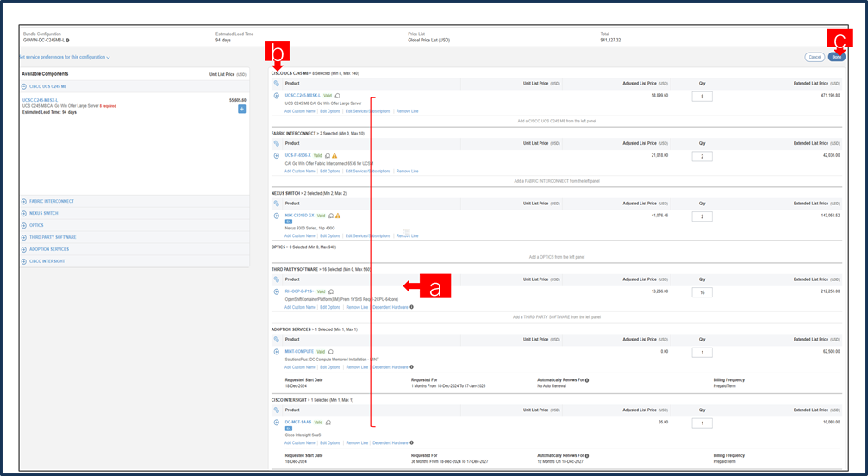Expand the ADOPTION SERVICES component group
Screen dimensions: 868x476
(24, 249)
